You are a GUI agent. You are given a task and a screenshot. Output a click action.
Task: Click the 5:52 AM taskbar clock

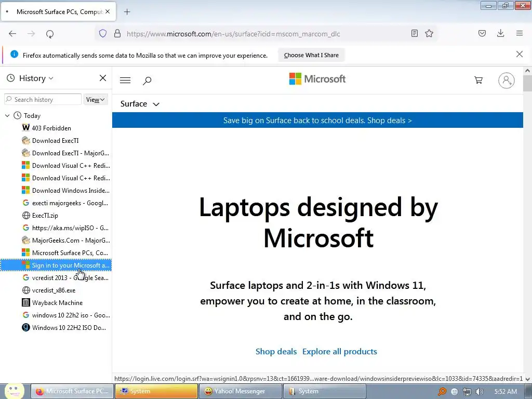[506, 392]
